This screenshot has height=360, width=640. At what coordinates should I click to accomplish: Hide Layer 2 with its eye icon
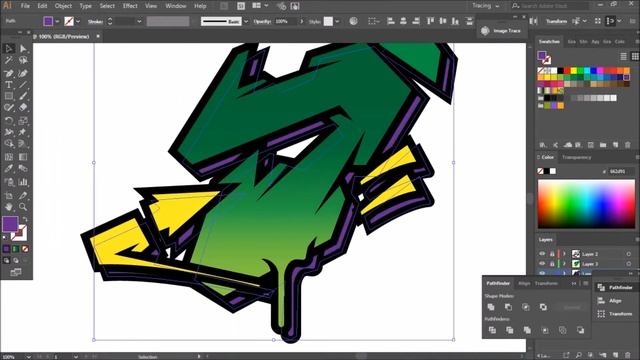coord(542,254)
